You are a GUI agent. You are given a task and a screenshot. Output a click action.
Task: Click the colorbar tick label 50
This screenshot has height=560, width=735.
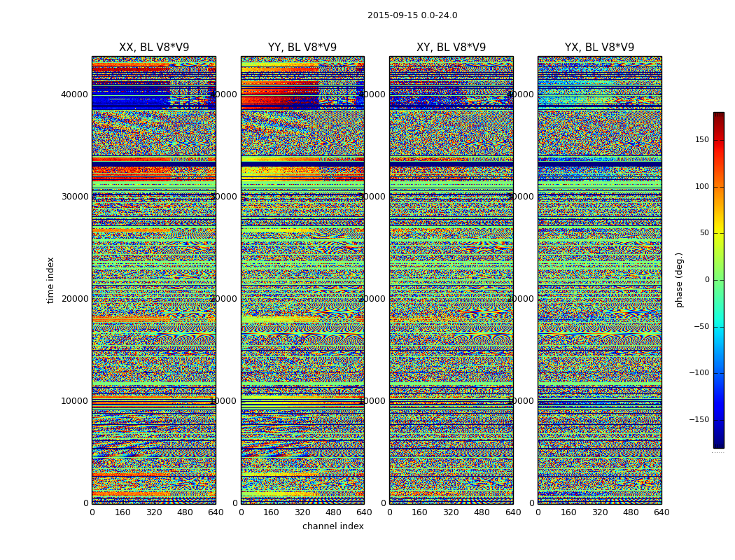pyautogui.click(x=704, y=233)
